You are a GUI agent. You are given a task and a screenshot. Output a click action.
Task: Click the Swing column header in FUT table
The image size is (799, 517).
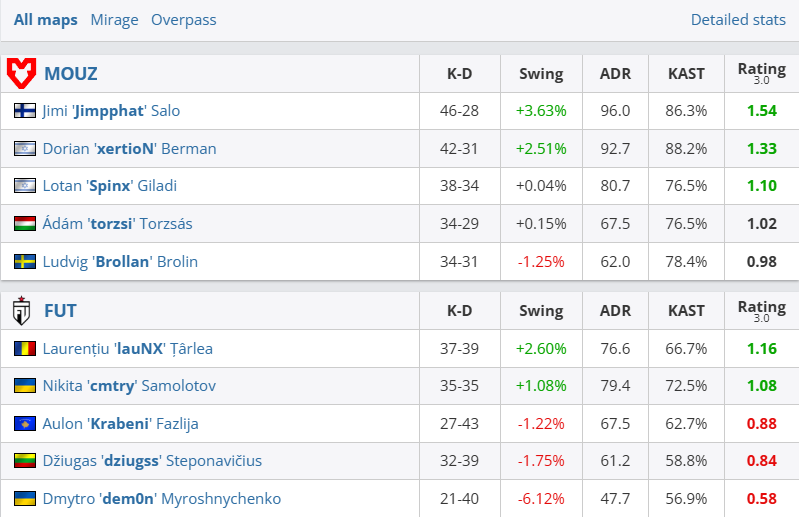541,311
